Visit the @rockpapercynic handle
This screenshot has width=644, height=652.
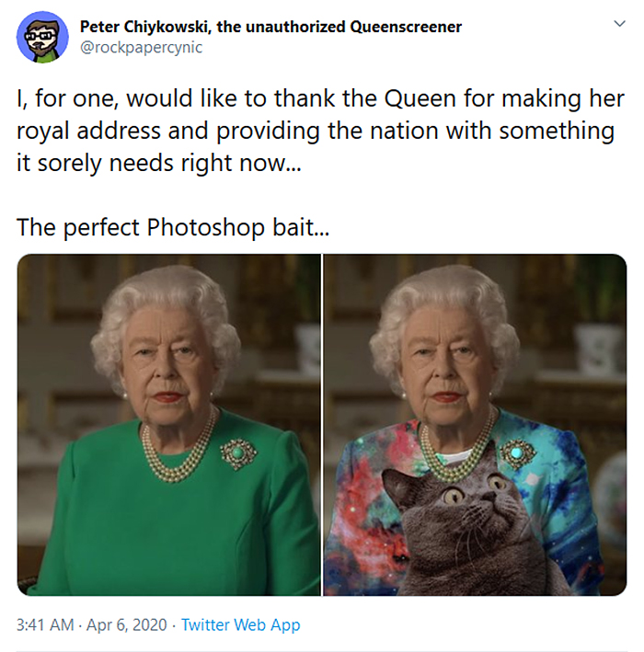pos(141,48)
